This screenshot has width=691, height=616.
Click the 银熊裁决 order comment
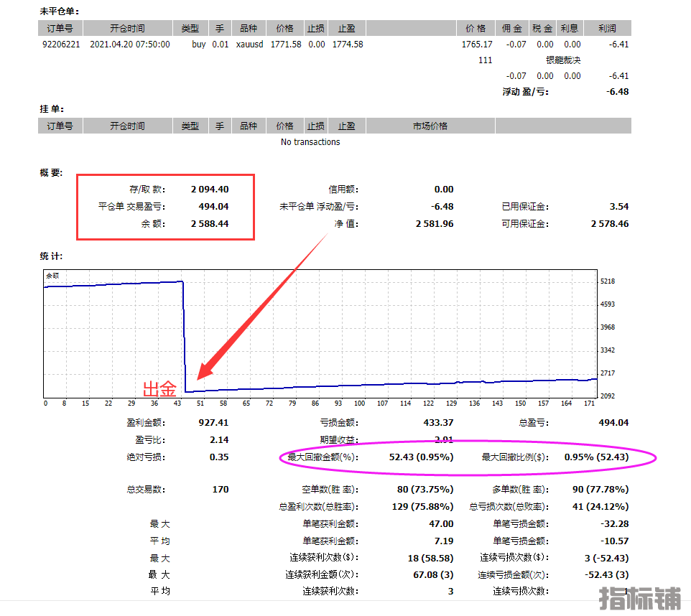(562, 60)
